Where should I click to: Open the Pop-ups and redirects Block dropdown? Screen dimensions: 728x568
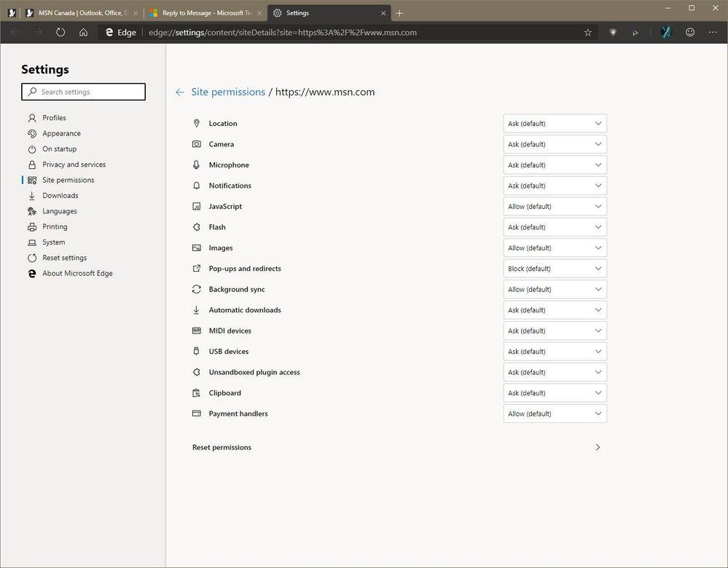555,268
